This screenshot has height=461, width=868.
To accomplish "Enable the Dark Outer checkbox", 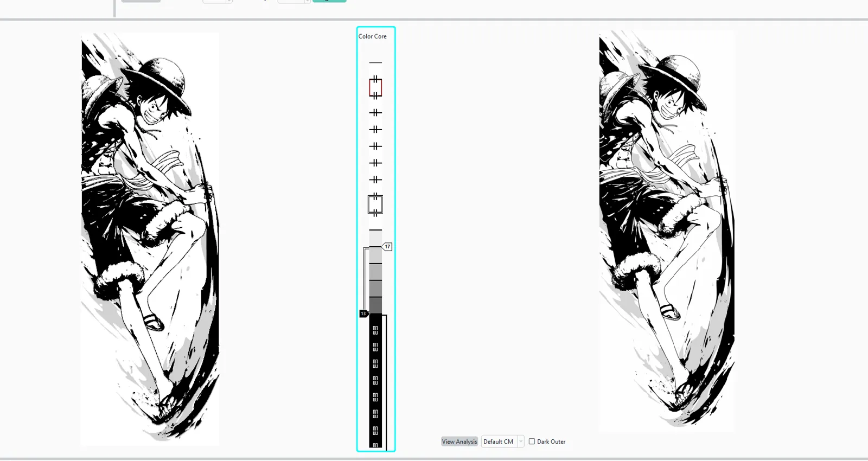I will click(532, 441).
